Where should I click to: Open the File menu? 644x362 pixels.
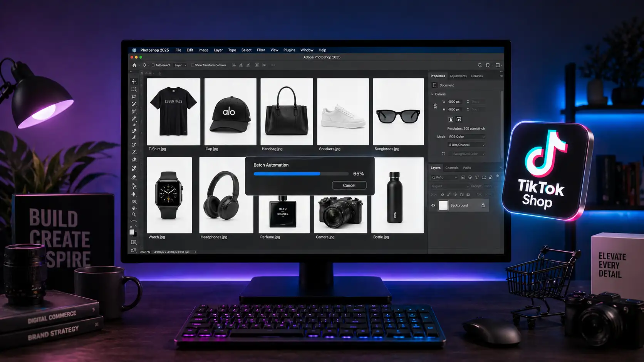tap(178, 50)
